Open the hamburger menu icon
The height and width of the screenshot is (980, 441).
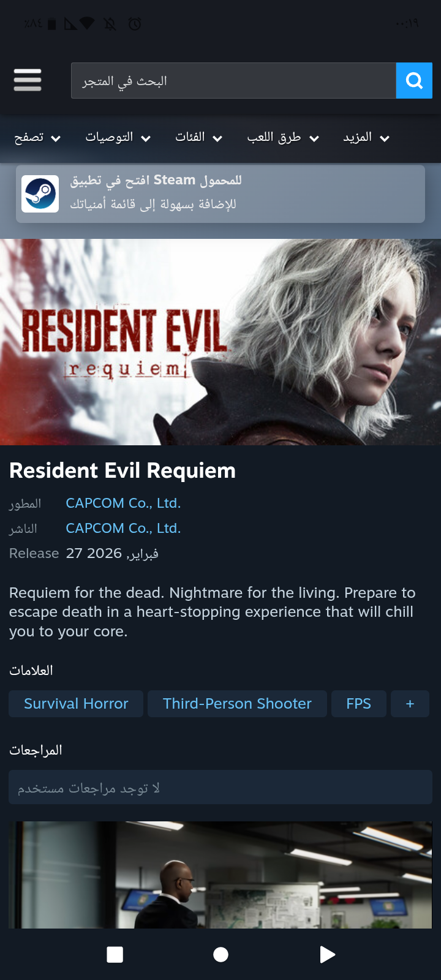(x=28, y=80)
